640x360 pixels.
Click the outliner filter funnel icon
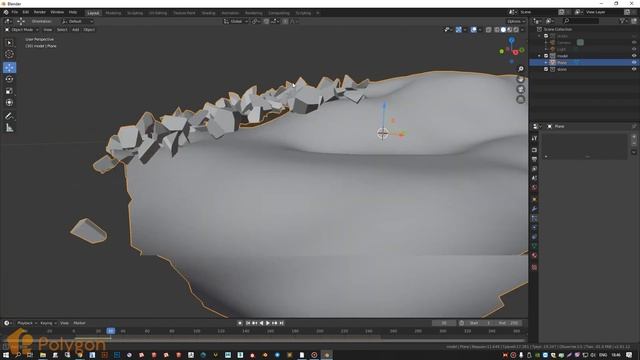[622, 21]
